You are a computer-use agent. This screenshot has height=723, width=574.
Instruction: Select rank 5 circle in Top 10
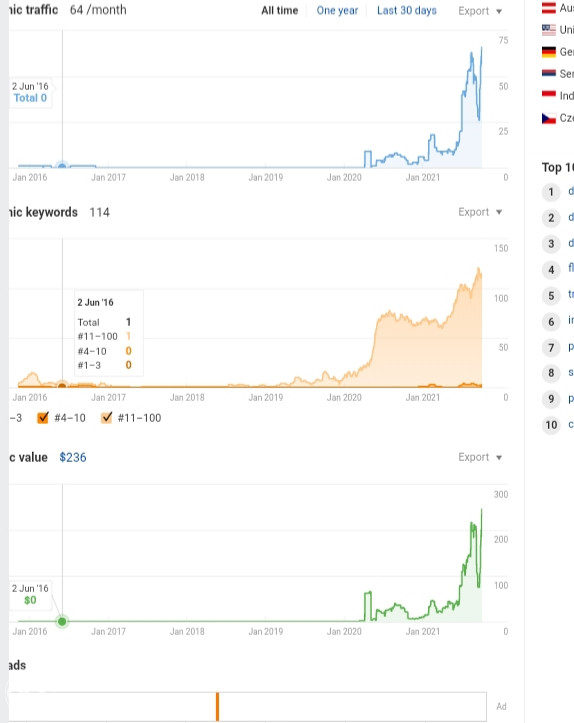point(551,296)
